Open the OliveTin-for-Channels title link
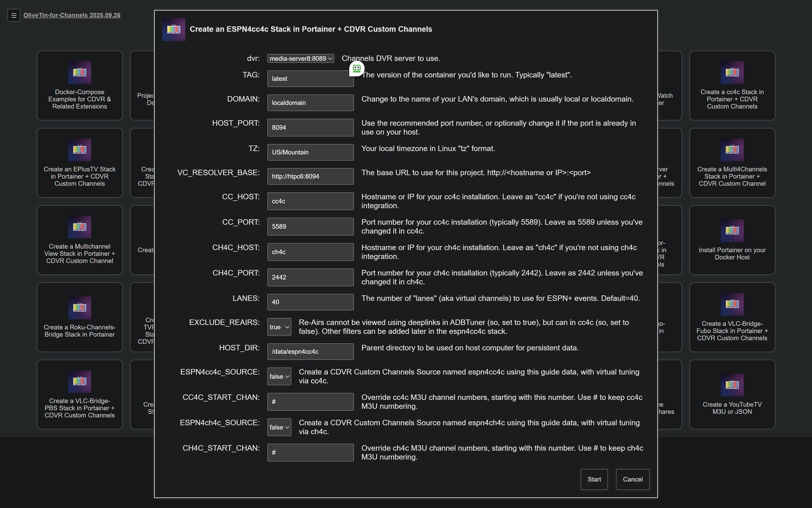The image size is (812, 508). 72,15
